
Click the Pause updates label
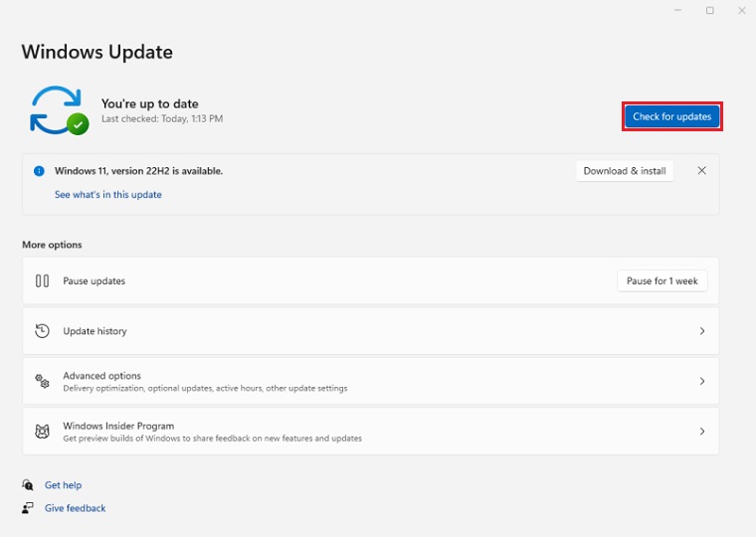(x=94, y=281)
